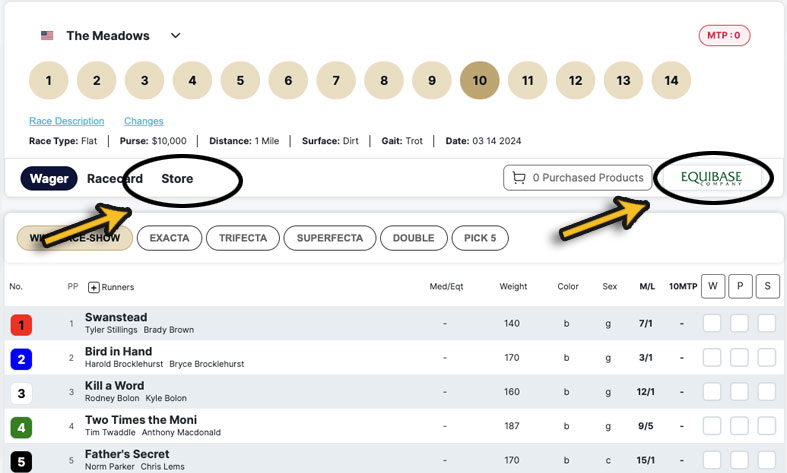Click red number 1 saddle cloth badge
Image resolution: width=787 pixels, height=473 pixels.
pyautogui.click(x=21, y=325)
